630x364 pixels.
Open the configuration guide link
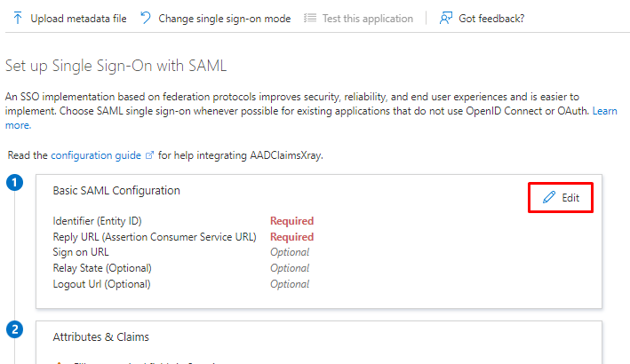tap(96, 155)
